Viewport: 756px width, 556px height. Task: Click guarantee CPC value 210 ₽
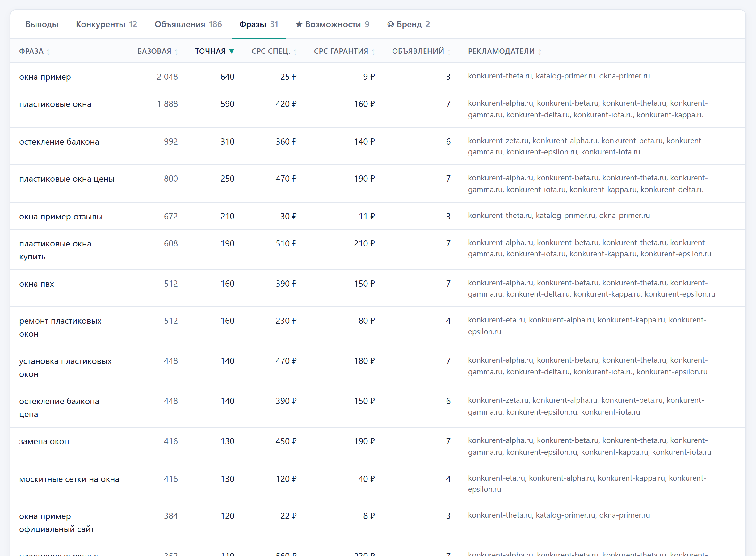point(364,244)
